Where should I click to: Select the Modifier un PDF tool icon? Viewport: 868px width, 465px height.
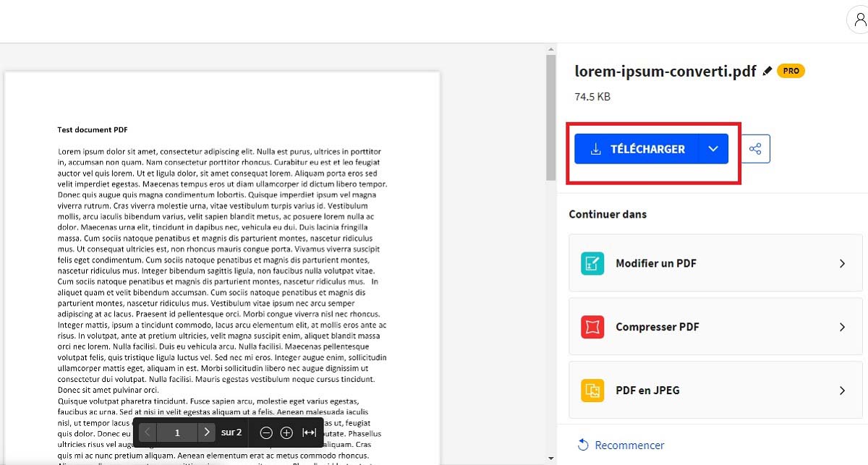(592, 263)
